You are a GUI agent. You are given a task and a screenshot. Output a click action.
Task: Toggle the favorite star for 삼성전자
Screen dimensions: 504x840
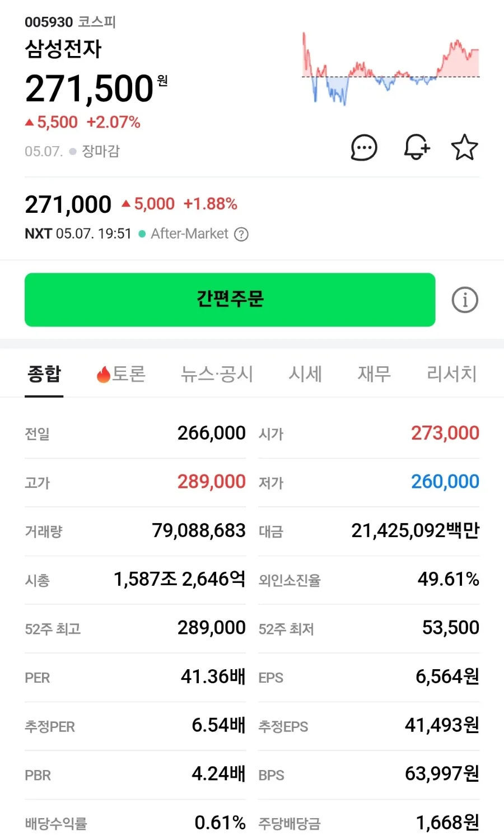tap(465, 147)
